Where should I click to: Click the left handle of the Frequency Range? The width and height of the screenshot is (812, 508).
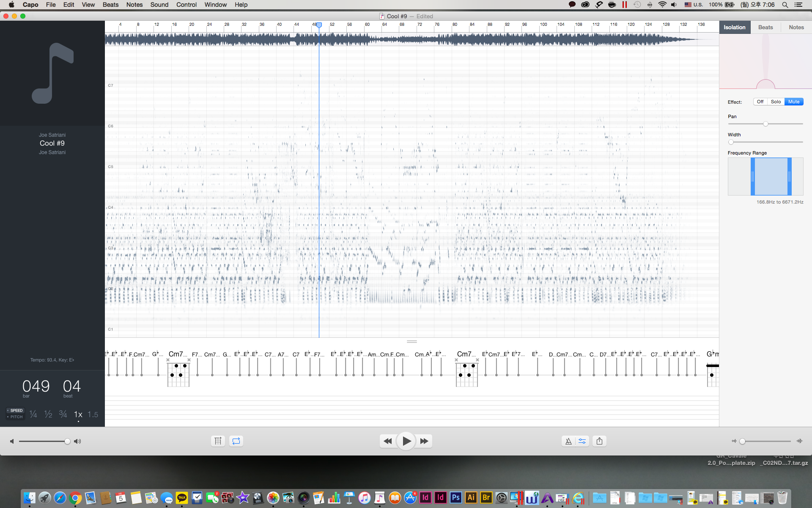click(752, 177)
